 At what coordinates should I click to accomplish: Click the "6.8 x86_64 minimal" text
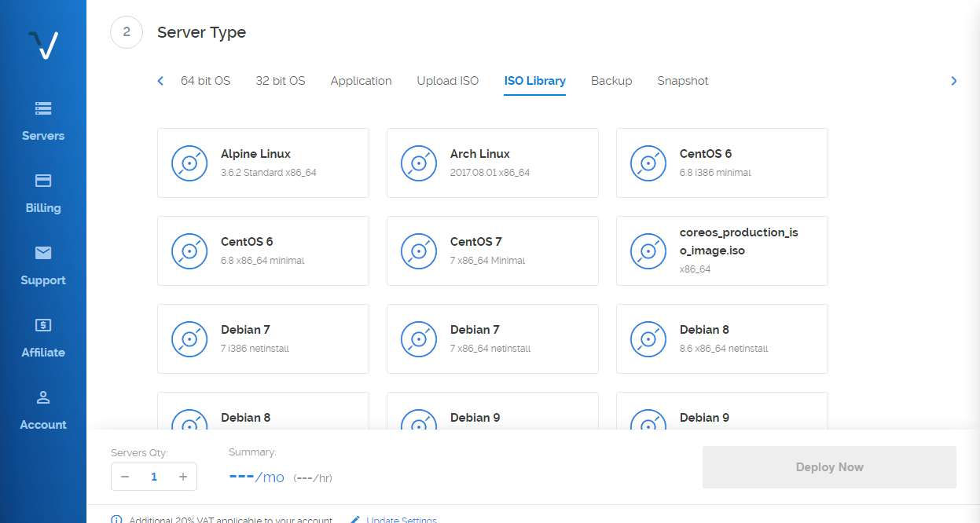[262, 261]
